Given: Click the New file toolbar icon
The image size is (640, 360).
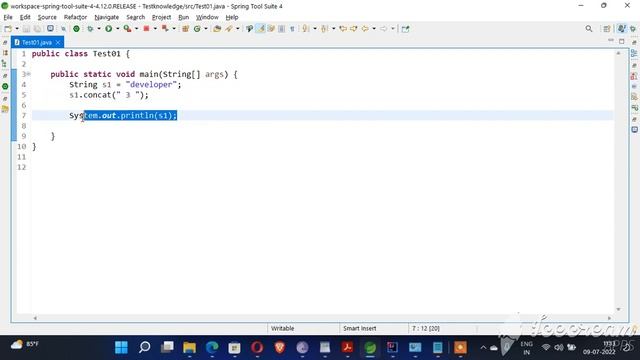Looking at the screenshot, I should pos(8,29).
